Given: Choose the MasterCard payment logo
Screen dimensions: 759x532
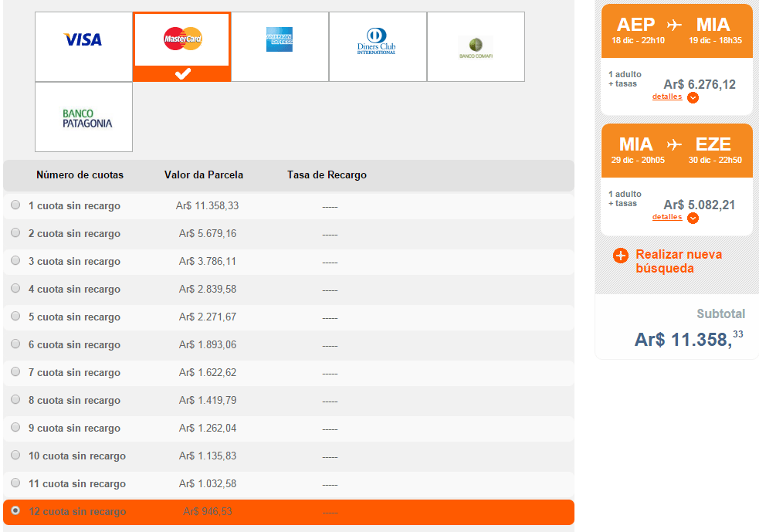Looking at the screenshot, I should (182, 39).
